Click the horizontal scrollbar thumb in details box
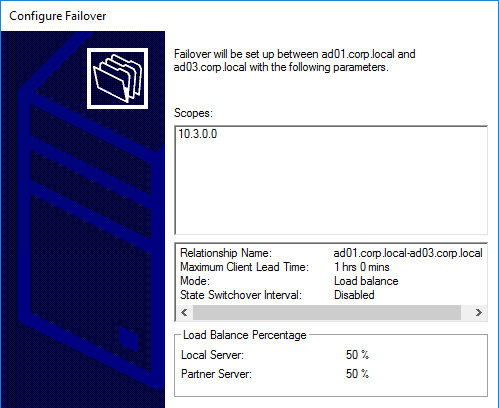The height and width of the screenshot is (408, 499). click(327, 312)
